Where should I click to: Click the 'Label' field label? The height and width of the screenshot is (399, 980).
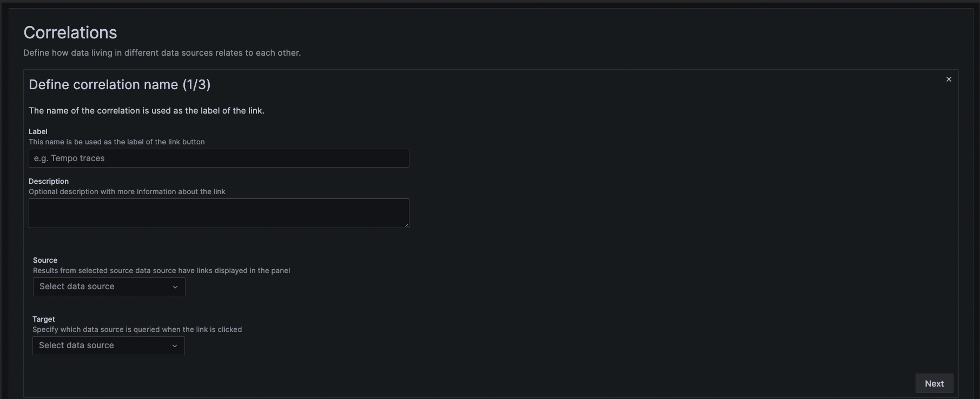point(38,131)
